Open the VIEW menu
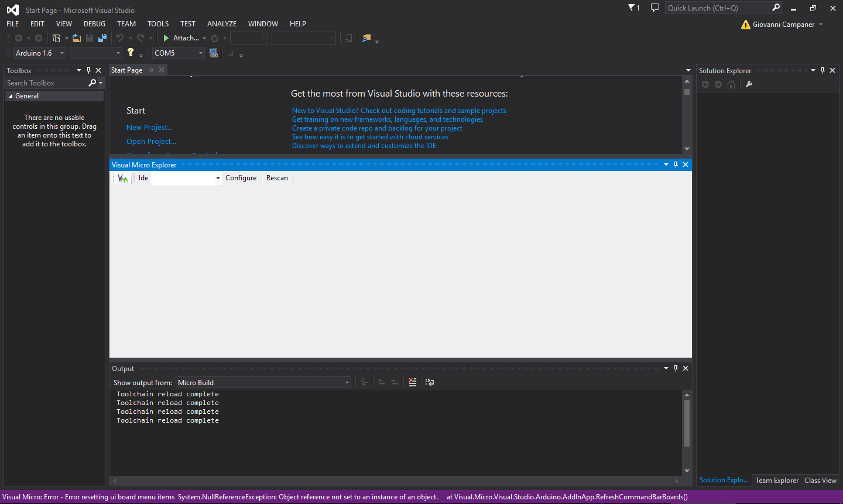Image resolution: width=843 pixels, height=504 pixels. pos(64,24)
